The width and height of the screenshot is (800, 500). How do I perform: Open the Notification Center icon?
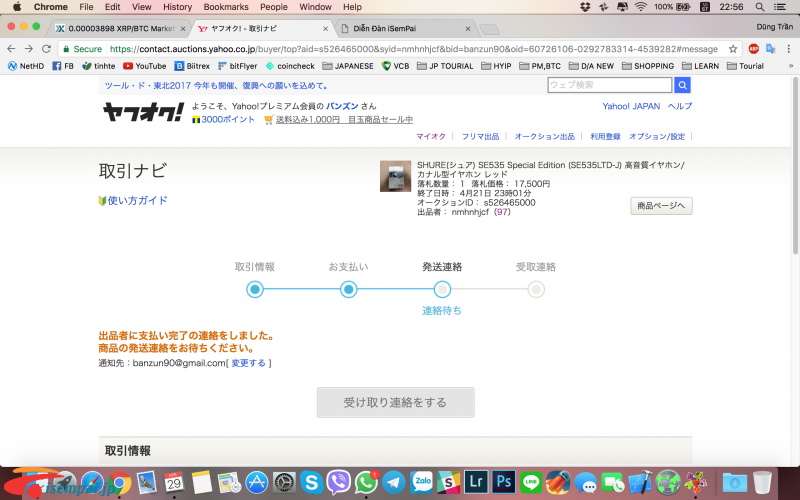click(780, 7)
